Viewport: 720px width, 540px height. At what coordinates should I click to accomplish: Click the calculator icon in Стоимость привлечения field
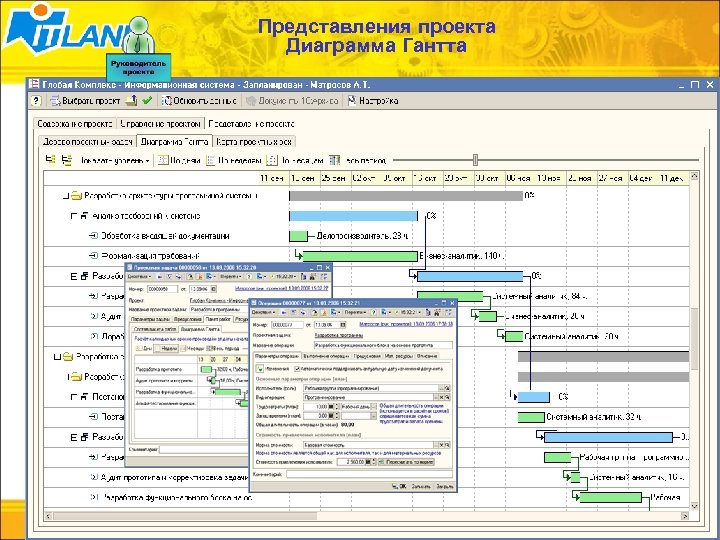(x=367, y=462)
